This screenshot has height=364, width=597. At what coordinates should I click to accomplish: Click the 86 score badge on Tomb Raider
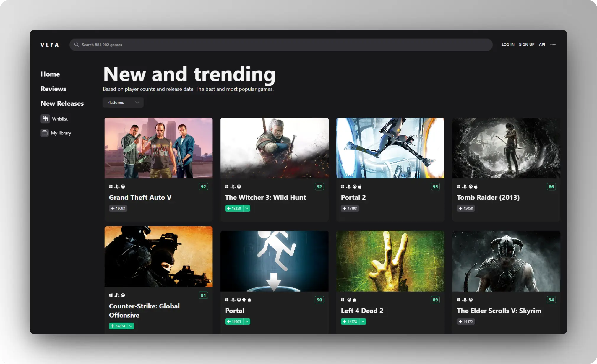click(551, 186)
